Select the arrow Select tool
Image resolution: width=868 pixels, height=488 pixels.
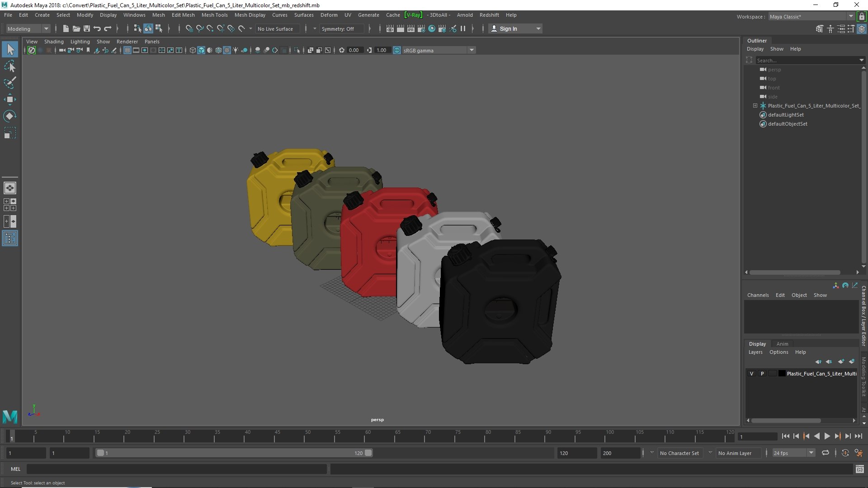10,49
